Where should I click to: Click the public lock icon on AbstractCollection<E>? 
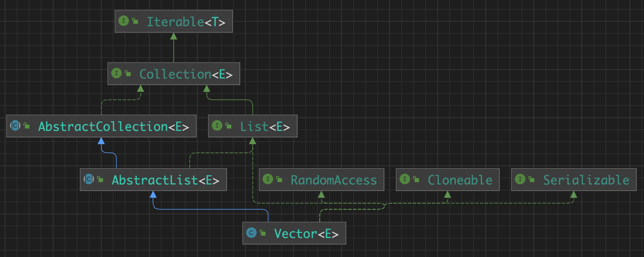tap(27, 125)
